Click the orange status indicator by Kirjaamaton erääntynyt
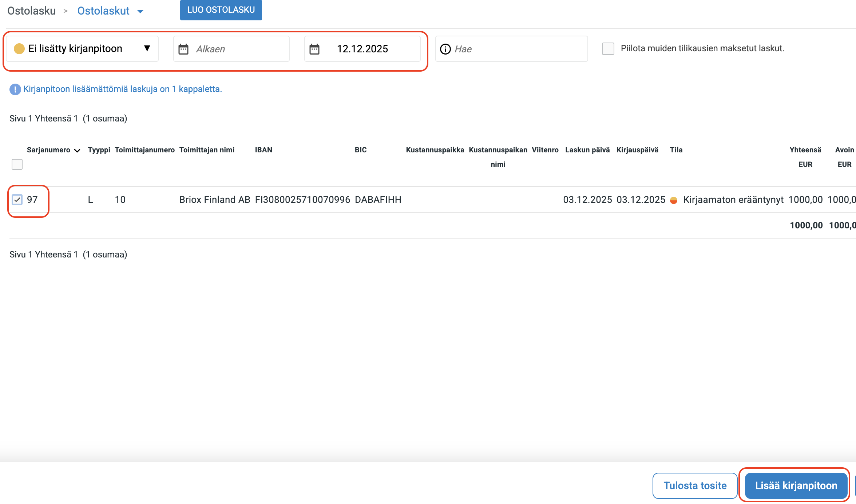Image resolution: width=856 pixels, height=504 pixels. point(674,200)
